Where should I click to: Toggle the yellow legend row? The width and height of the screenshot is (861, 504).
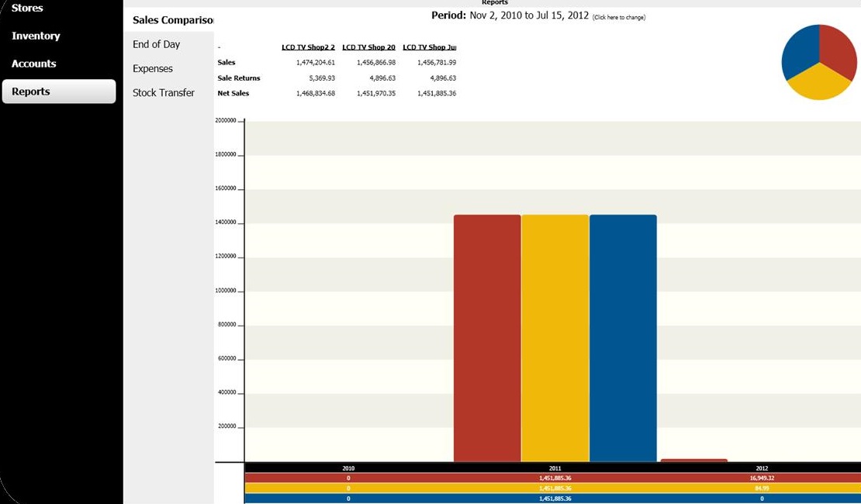[x=348, y=488]
